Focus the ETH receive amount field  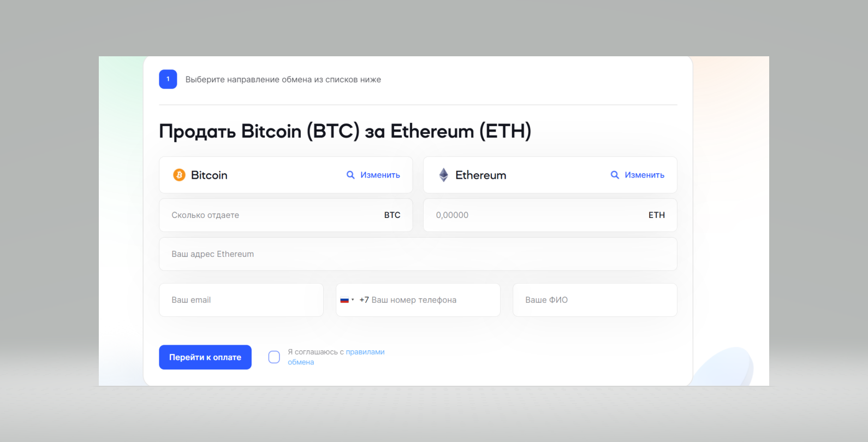[x=550, y=215]
